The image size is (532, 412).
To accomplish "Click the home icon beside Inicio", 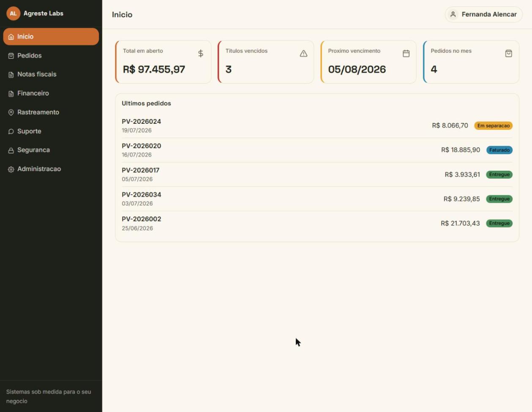I will coord(11,37).
